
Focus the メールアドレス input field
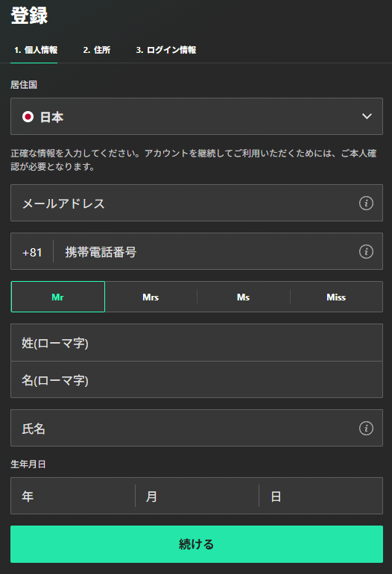point(197,203)
